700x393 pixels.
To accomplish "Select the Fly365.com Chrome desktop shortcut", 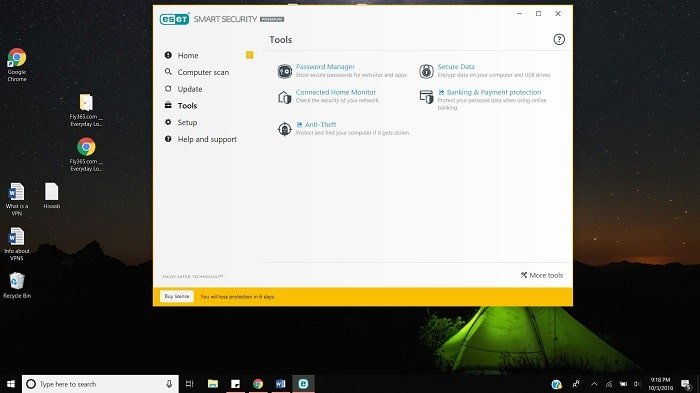I will (x=86, y=155).
